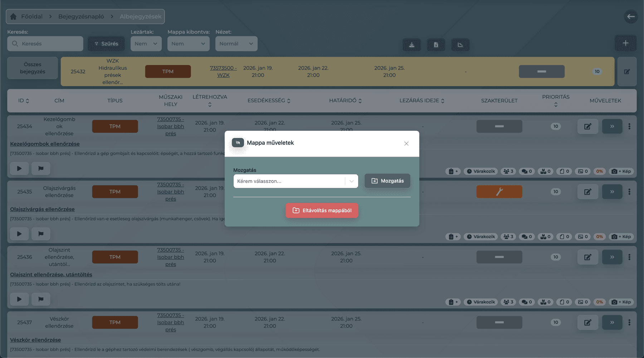Click the Mozgatás button in dialog
The height and width of the screenshot is (358, 644).
pyautogui.click(x=387, y=181)
